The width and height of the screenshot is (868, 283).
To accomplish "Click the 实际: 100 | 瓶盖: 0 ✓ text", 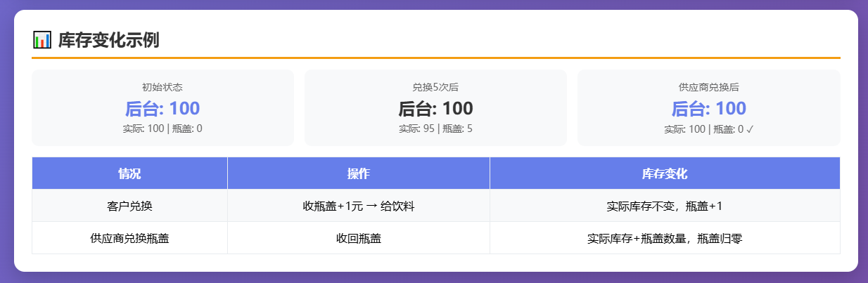I will (708, 129).
